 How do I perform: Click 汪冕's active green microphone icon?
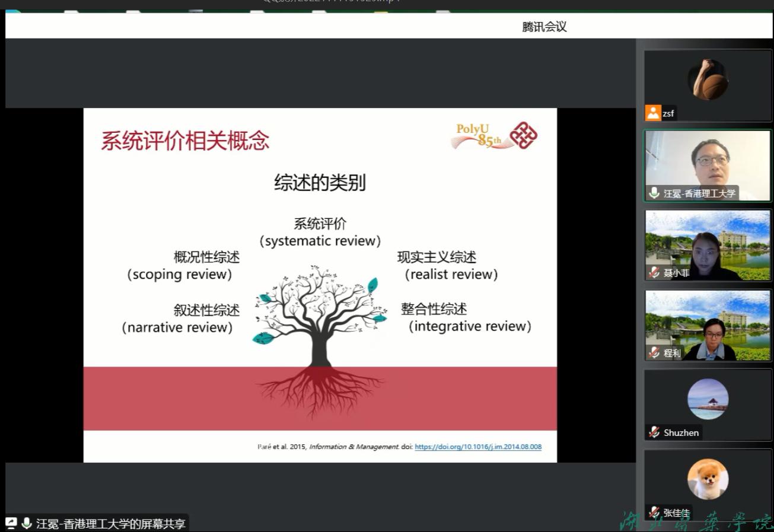point(654,193)
